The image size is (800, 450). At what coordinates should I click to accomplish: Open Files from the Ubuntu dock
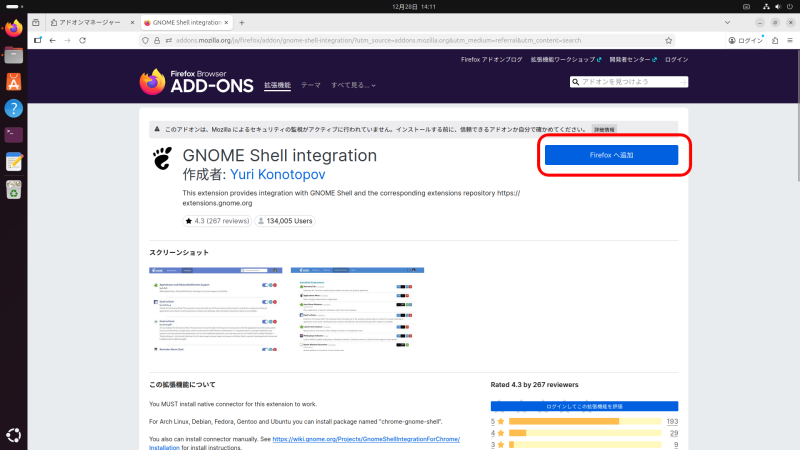(14, 55)
